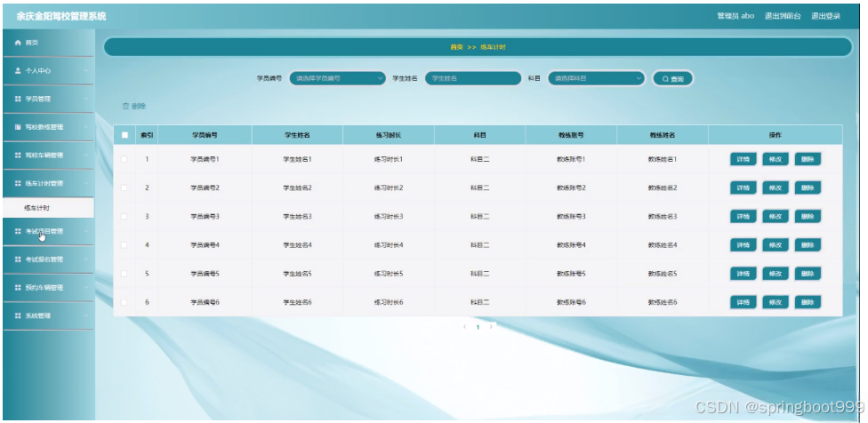The width and height of the screenshot is (868, 423).
Task: Click 首页 in the breadcrumb bar
Action: click(456, 48)
